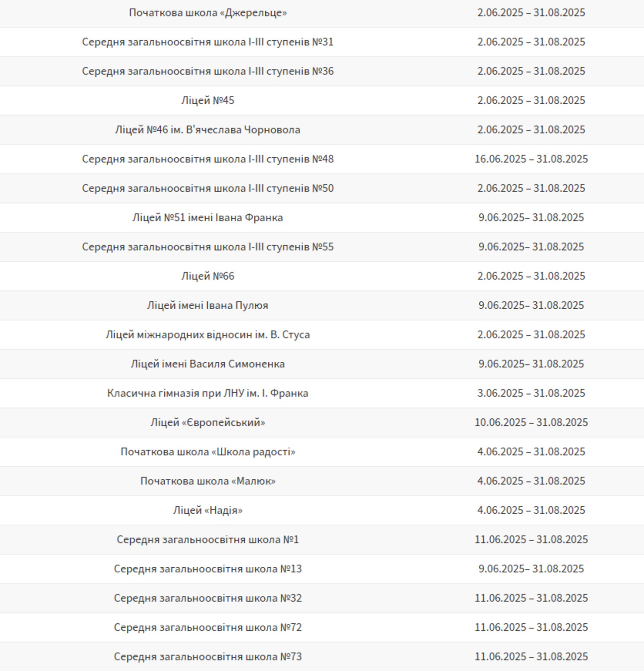Viewport: 644px width, 671px height.
Task: Click the 3.06.2025 – 31.08.2025 date cell
Action: tap(531, 393)
